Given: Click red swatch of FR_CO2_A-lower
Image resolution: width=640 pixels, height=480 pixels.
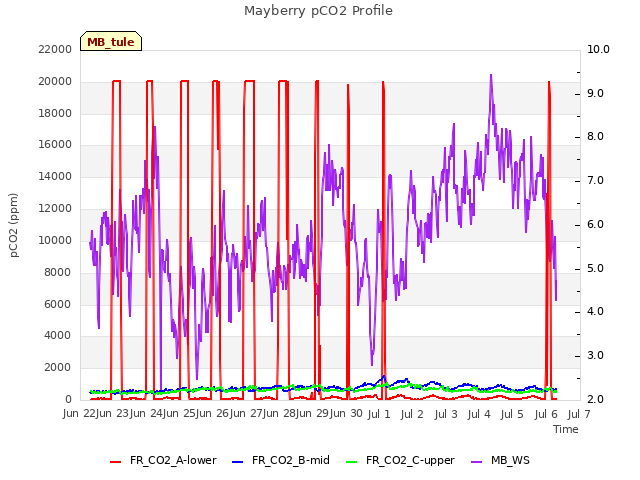Looking at the screenshot, I should pyautogui.click(x=116, y=462).
